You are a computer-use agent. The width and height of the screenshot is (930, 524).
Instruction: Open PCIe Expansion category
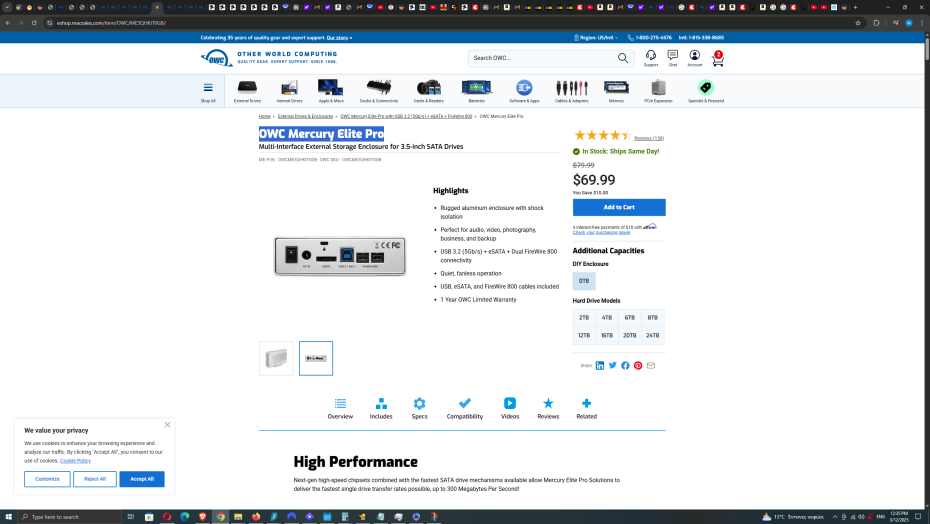point(658,91)
